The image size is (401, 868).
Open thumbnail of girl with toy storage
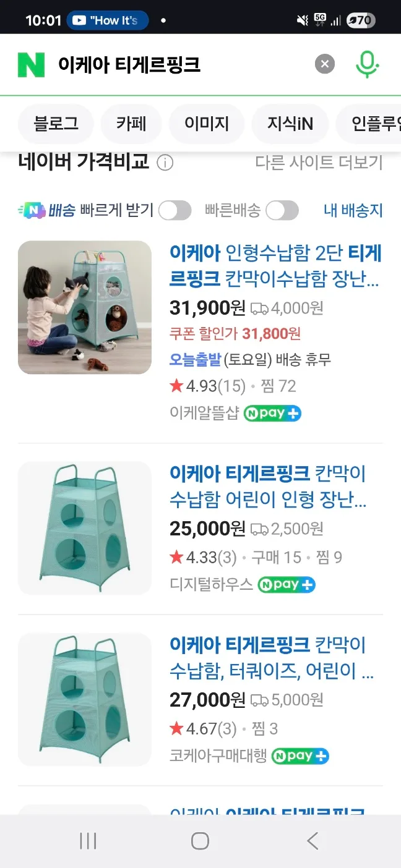click(x=85, y=307)
